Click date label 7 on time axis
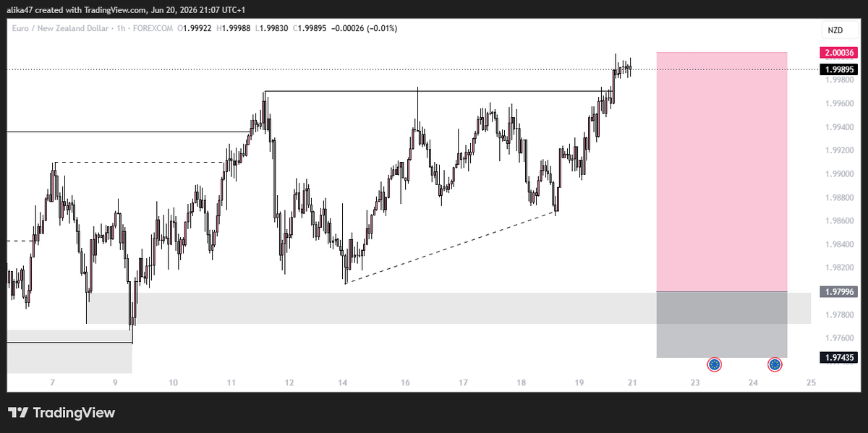Image resolution: width=868 pixels, height=433 pixels. click(52, 382)
